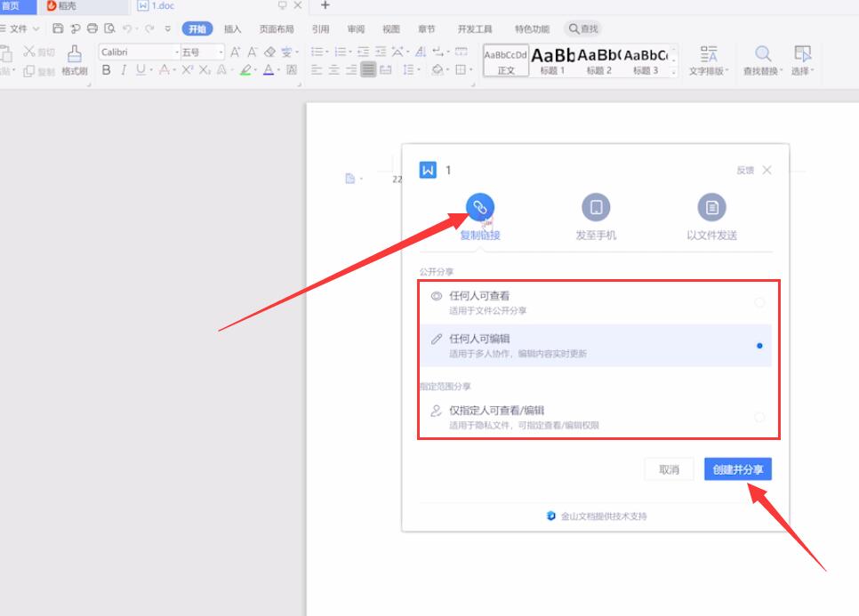Click the Copy Link (复制链接) icon
This screenshot has height=616, width=859.
click(480, 207)
